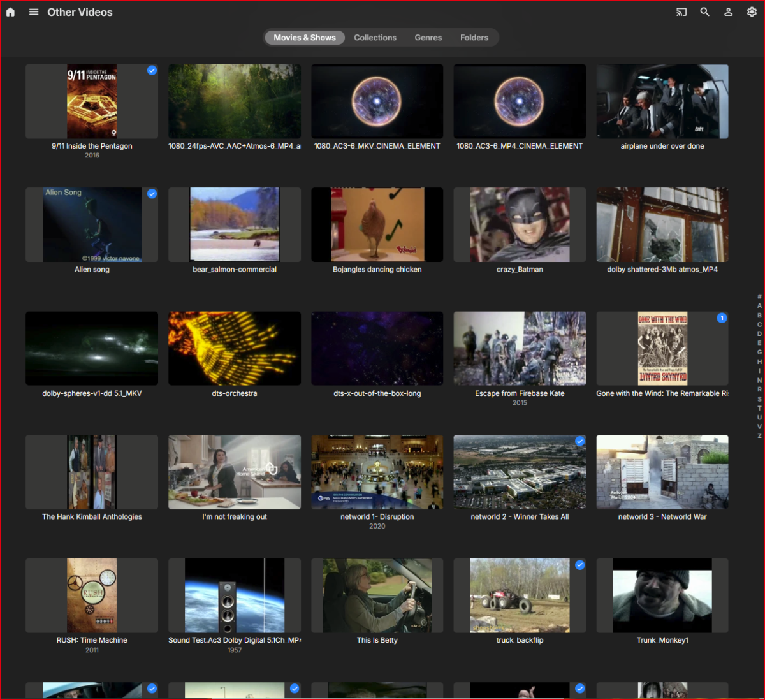Click the networld 1- Disruption title
The image size is (765, 700).
coord(377,517)
